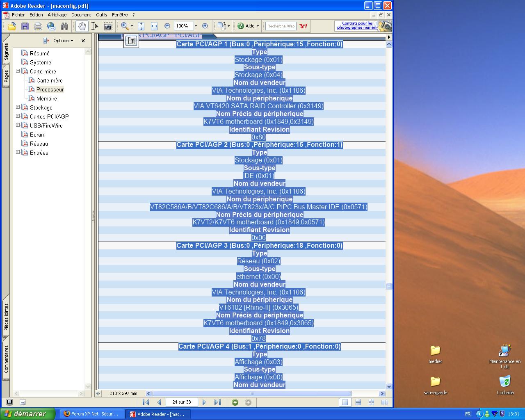525x420 pixels.
Task: Expand the USB/FireWire bookmark
Action: (x=18, y=125)
